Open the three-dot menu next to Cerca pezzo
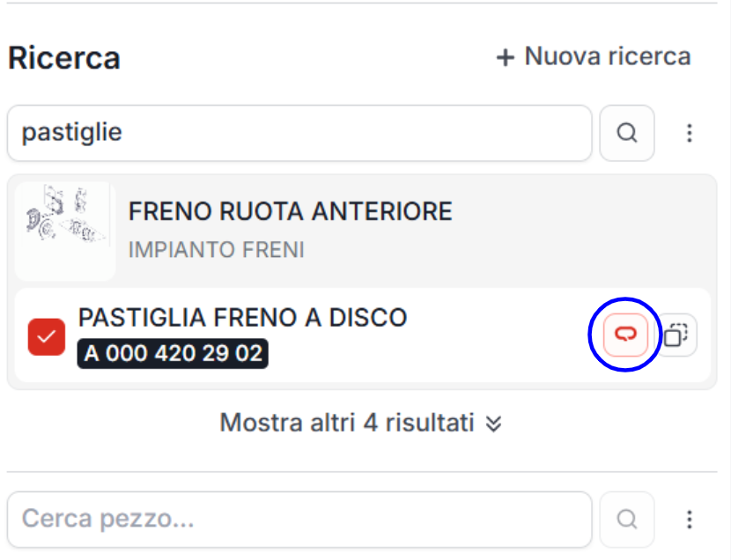731x560 pixels. 688,519
